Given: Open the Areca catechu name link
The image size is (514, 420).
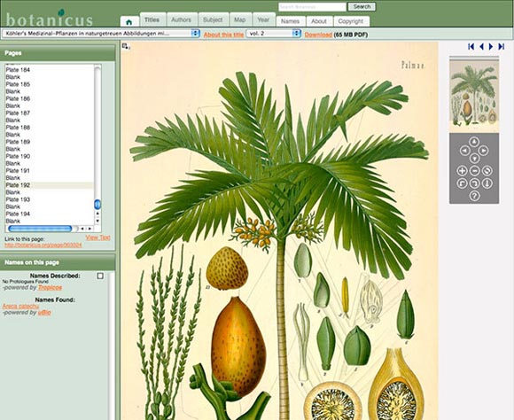Looking at the screenshot, I should pos(20,307).
